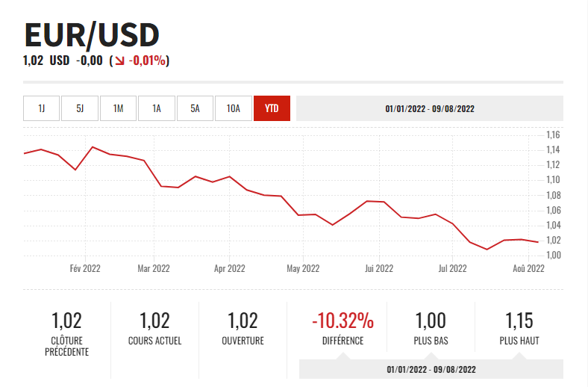The width and height of the screenshot is (588, 387).
Task: Click the -0,01% change percentage
Action: point(147,61)
